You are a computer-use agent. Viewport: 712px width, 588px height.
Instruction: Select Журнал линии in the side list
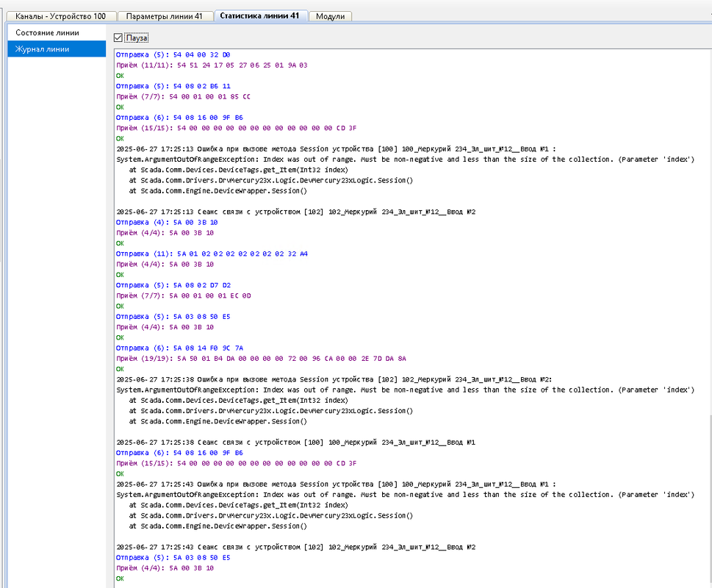(x=57, y=49)
